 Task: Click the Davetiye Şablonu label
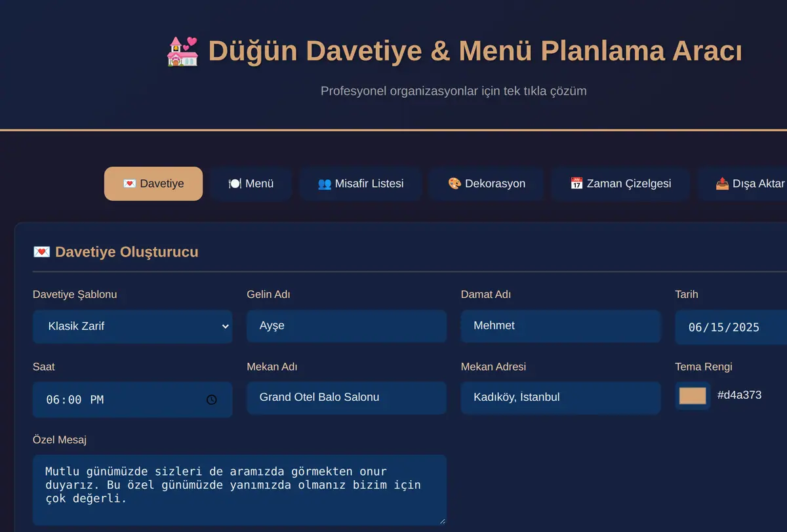coord(75,295)
